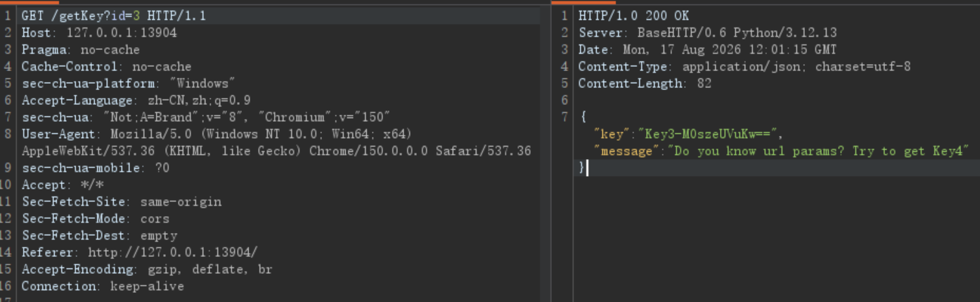
Task: Click the 'Referer: http://127.0.0.1:13904/' header line
Action: (x=140, y=252)
